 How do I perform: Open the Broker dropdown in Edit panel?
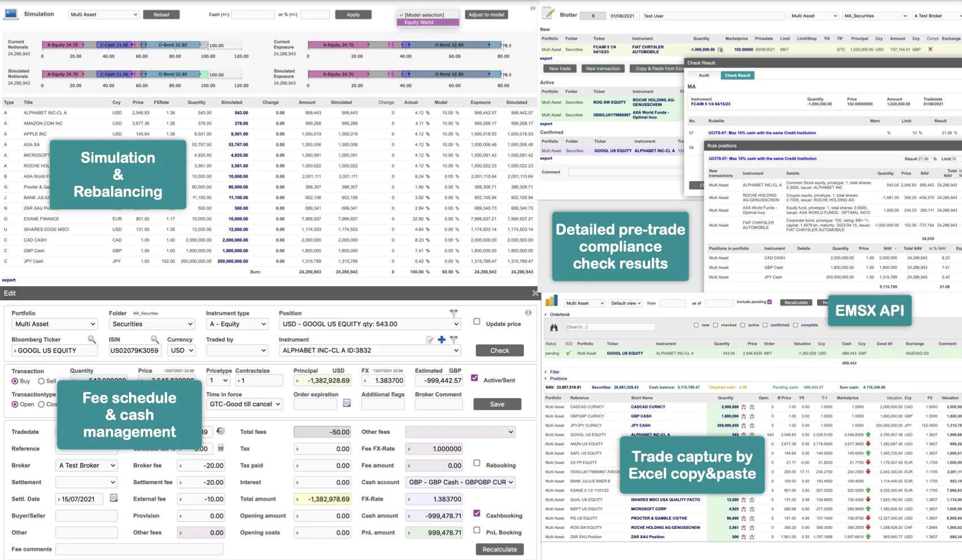pyautogui.click(x=87, y=466)
